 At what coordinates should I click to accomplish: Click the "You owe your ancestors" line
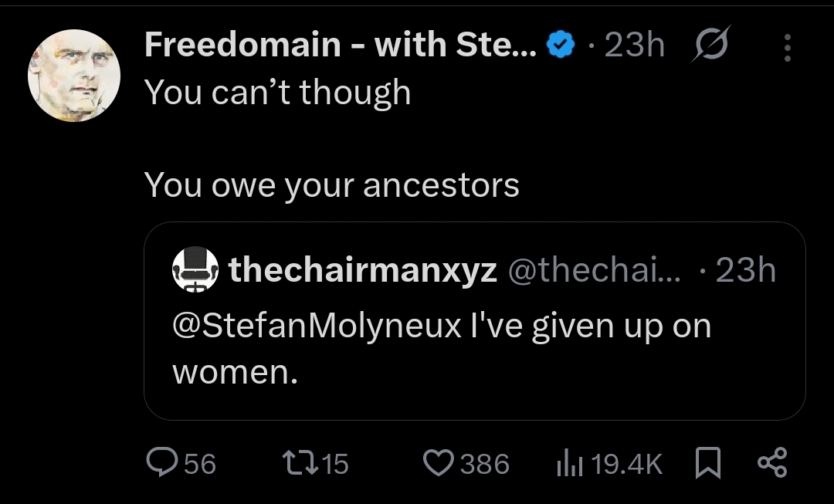pyautogui.click(x=331, y=185)
